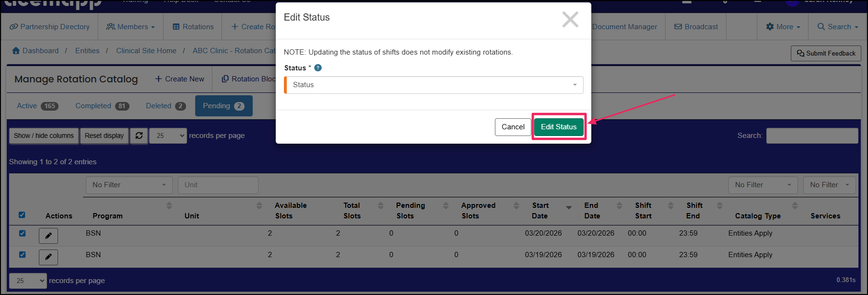The width and height of the screenshot is (868, 295).
Task: Click the green Edit Status button
Action: point(559,127)
